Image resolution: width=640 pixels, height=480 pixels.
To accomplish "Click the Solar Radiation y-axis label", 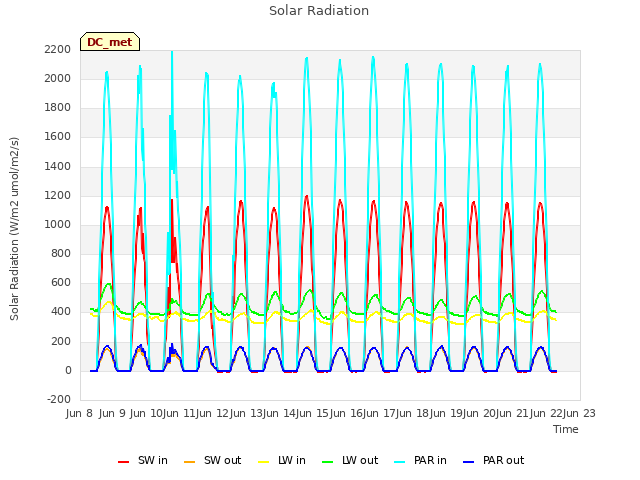I will (x=14, y=229).
